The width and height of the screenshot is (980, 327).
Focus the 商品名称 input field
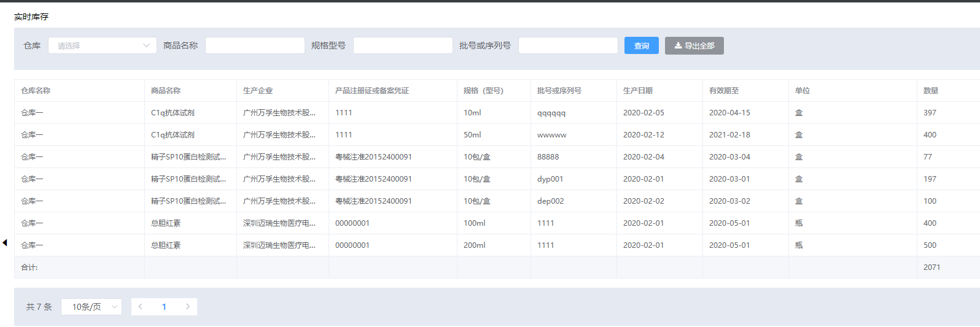(x=255, y=45)
